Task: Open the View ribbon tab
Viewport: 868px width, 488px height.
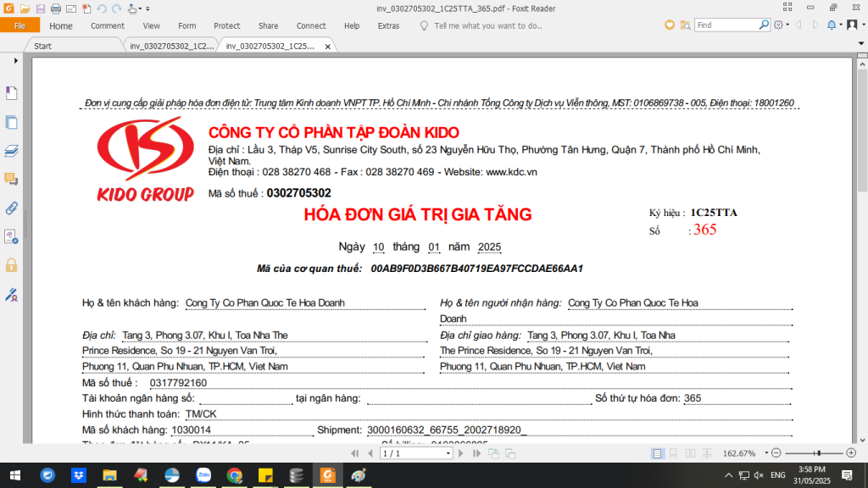Action: (x=151, y=25)
